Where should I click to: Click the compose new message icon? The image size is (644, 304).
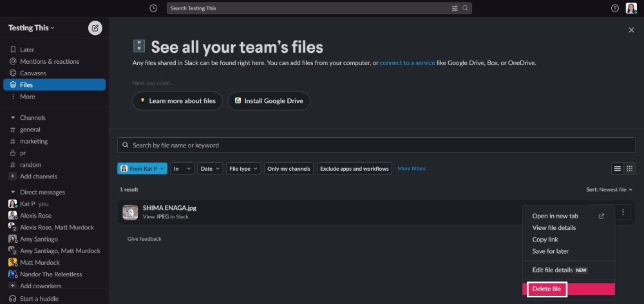95,28
